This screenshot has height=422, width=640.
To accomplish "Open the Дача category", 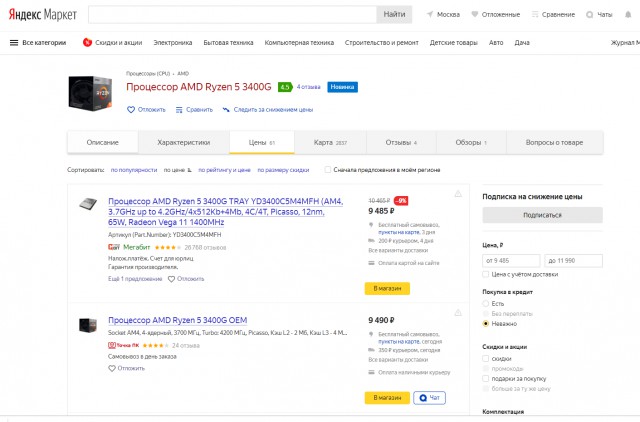I will pyautogui.click(x=522, y=42).
